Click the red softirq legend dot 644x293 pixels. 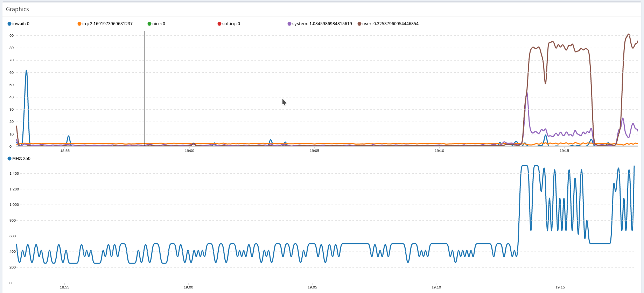[x=219, y=24]
